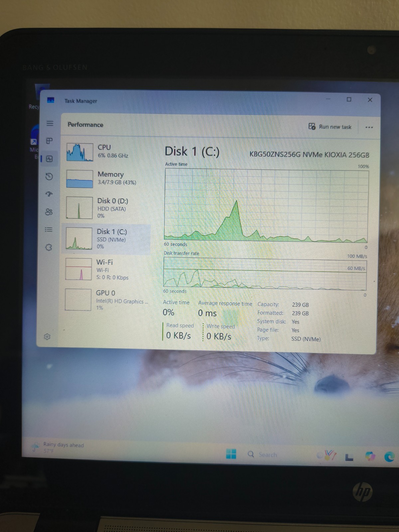The height and width of the screenshot is (532, 399).
Task: Select the Memory performance item
Action: tap(106, 179)
